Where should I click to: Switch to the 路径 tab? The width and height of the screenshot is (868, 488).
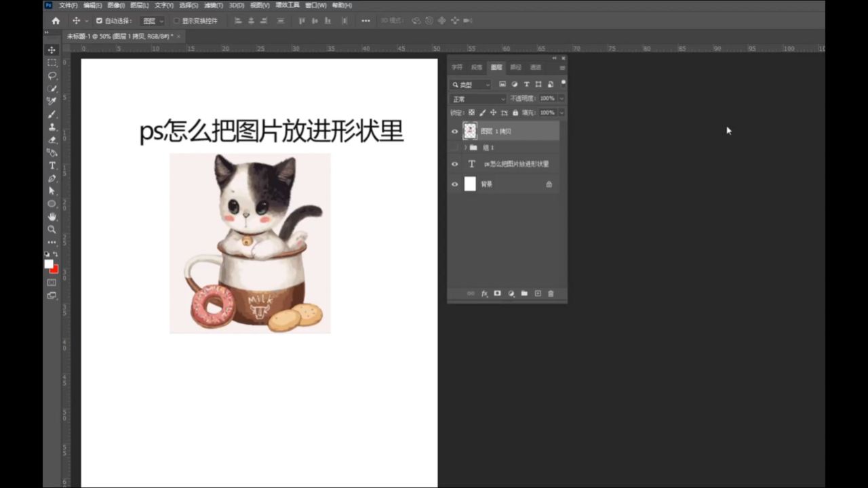(x=516, y=67)
